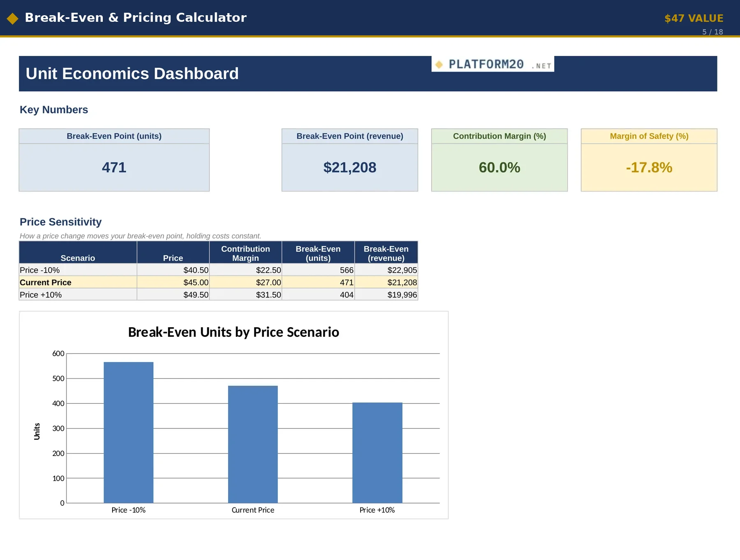Screen dimensions: 740x560
Task: Select the $31.50 contribution margin cell
Action: (246, 295)
